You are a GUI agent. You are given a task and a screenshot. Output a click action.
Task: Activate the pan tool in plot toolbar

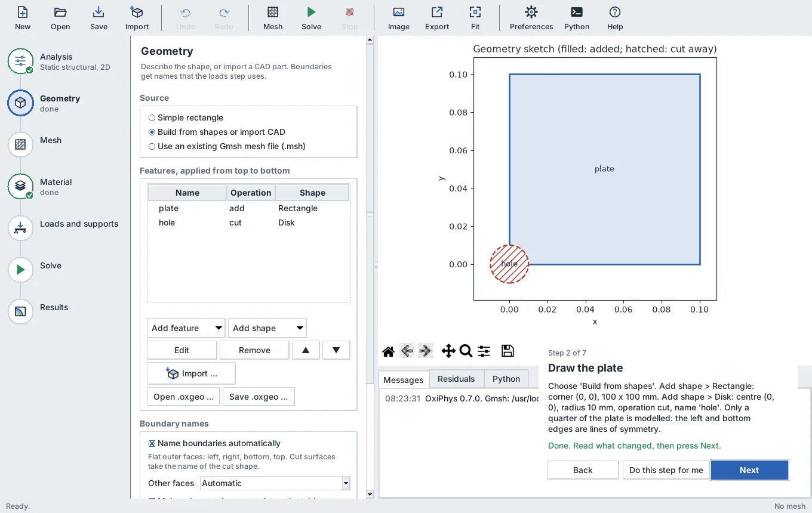coord(448,351)
